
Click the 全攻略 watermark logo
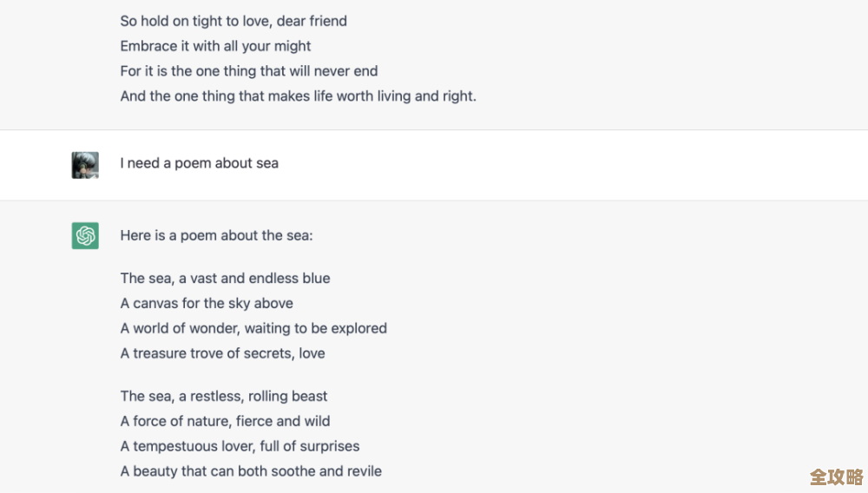coord(836,477)
